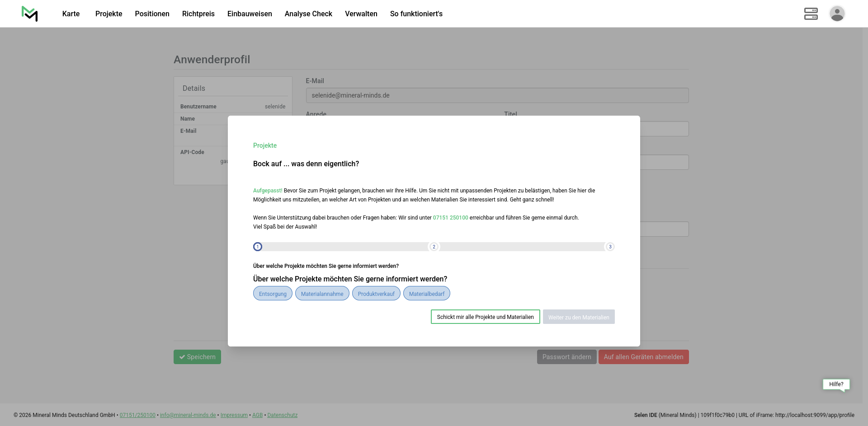Navigate to Einbauweisen in top menu
Viewport: 868px width, 426px height.
pyautogui.click(x=250, y=14)
